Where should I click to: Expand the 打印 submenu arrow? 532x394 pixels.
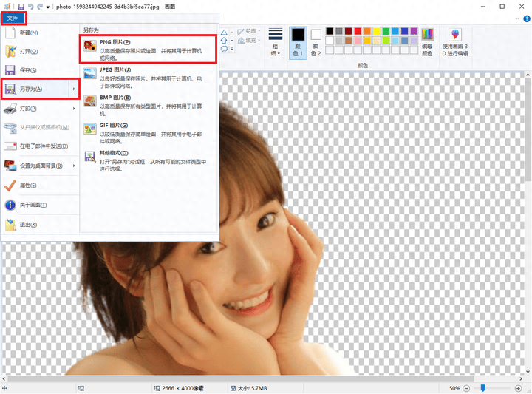click(x=73, y=109)
